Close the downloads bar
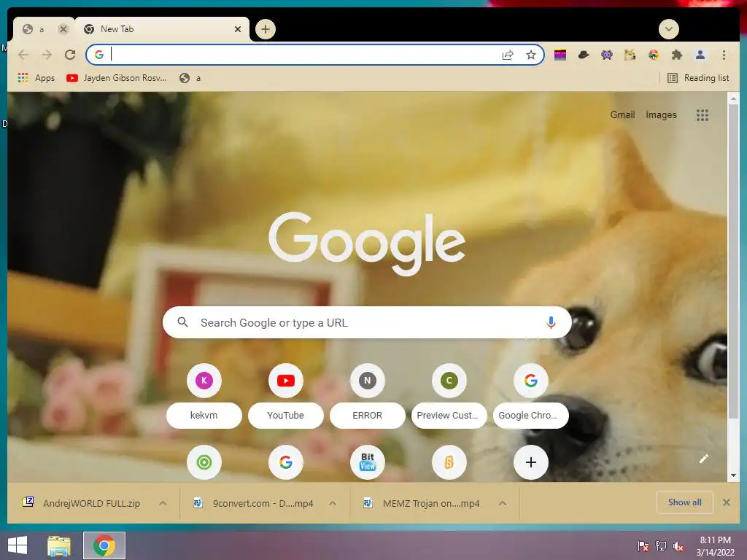The height and width of the screenshot is (560, 747). point(727,502)
